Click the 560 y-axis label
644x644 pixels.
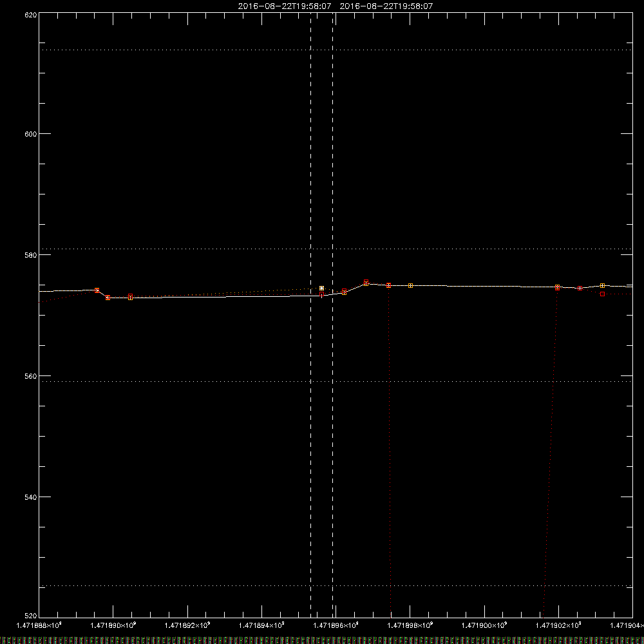tap(31, 376)
